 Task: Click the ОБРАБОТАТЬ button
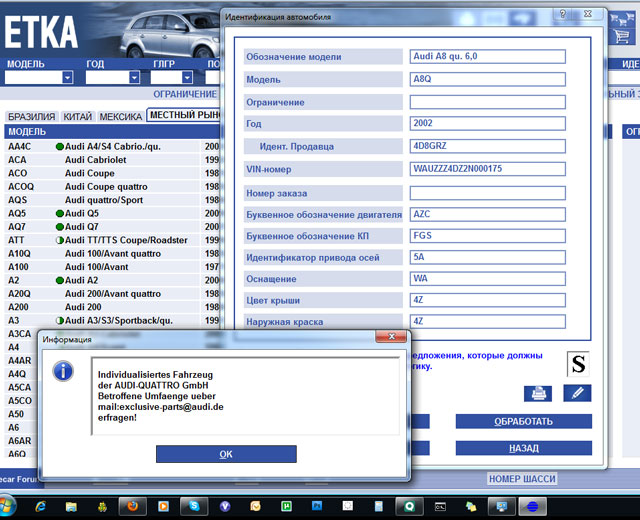point(523,421)
